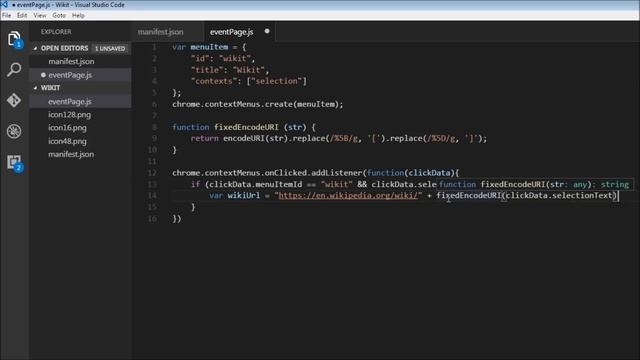Open the Search view icon
Screen dimensions: 640x360
click(x=14, y=70)
